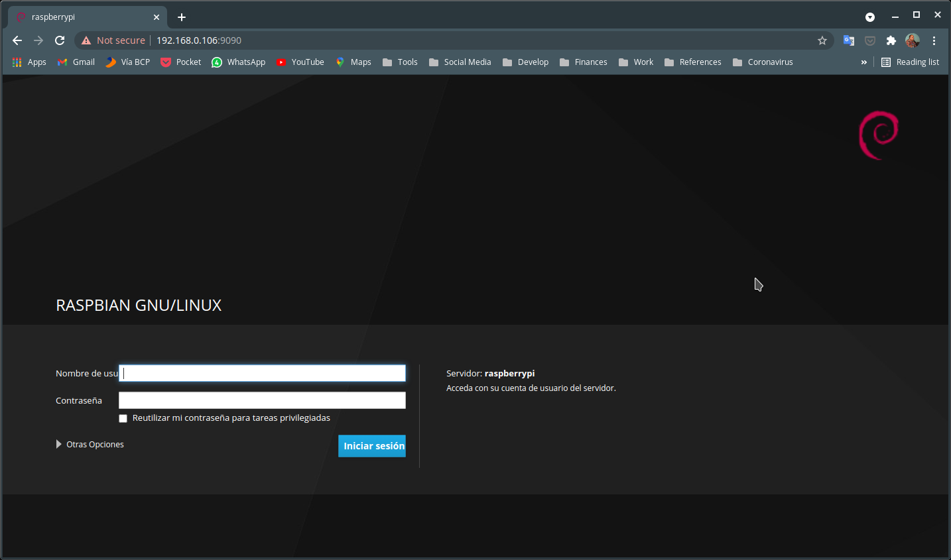The image size is (951, 560).
Task: Click the browser reload page icon
Action: [x=60, y=40]
